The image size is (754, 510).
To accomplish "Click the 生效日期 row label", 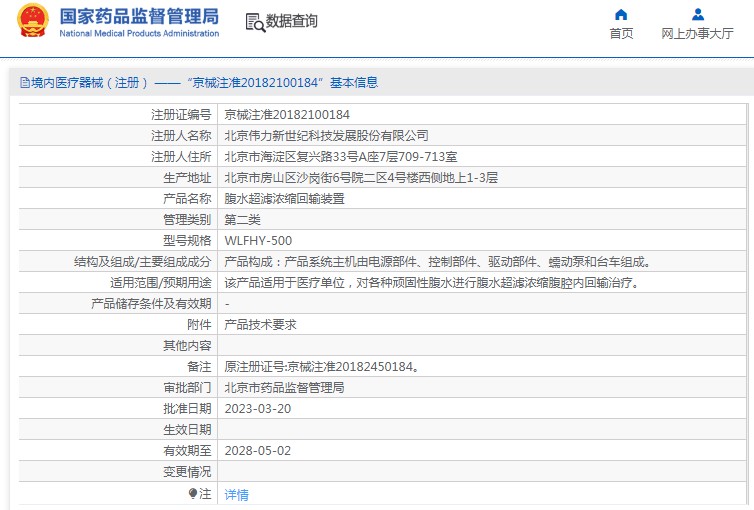I will [187, 430].
